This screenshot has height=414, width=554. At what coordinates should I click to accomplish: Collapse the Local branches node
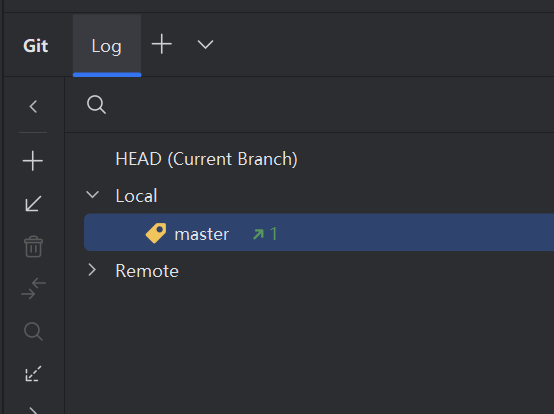93,194
